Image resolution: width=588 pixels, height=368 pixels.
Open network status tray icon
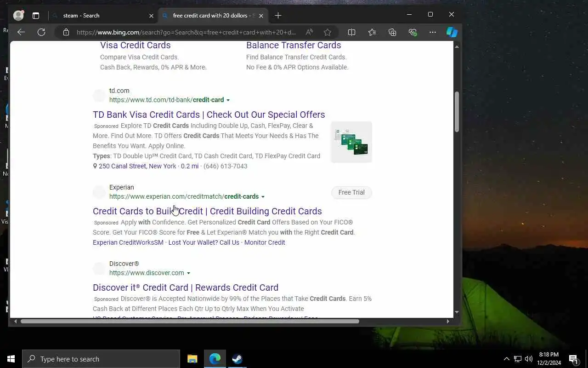click(518, 359)
